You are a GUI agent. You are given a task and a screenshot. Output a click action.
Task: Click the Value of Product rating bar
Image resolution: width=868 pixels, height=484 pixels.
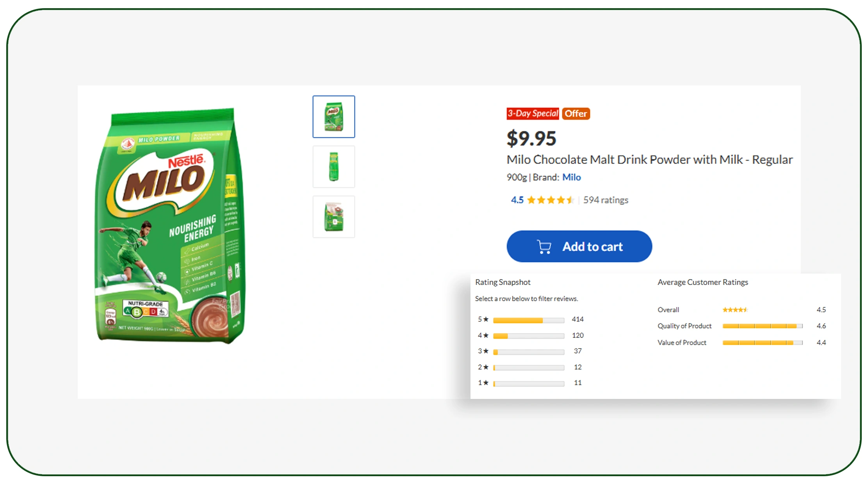pos(762,343)
